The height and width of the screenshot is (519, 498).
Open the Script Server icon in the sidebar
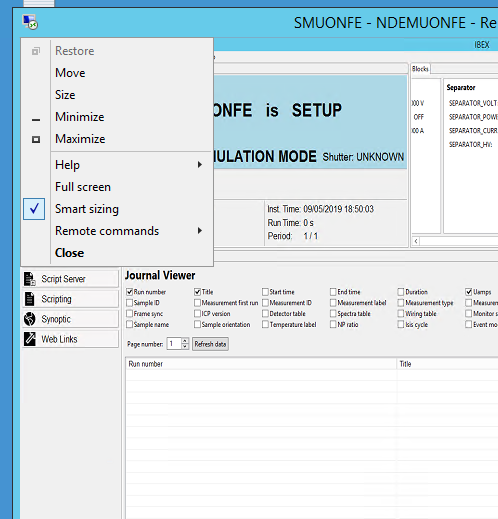(x=30, y=279)
